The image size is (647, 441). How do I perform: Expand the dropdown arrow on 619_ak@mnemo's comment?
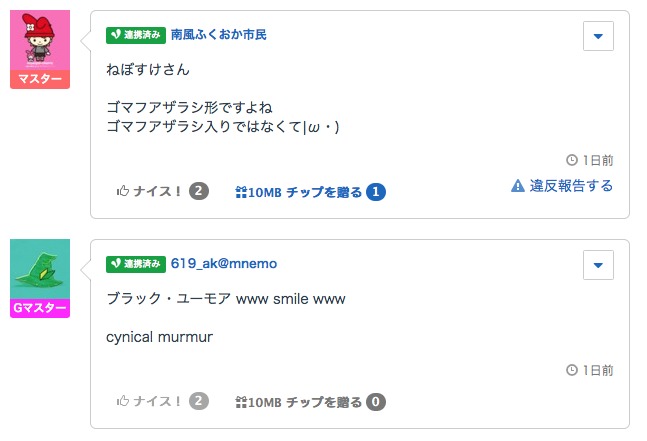(x=598, y=265)
